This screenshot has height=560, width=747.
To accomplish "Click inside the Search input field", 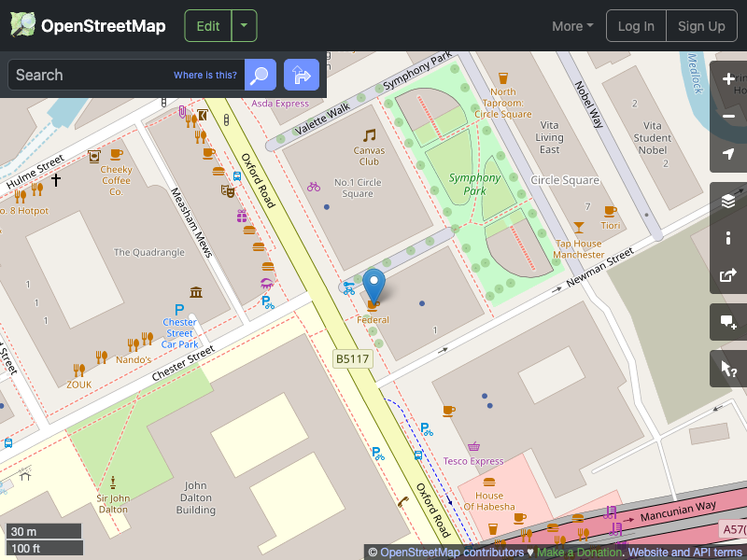I will coord(93,75).
